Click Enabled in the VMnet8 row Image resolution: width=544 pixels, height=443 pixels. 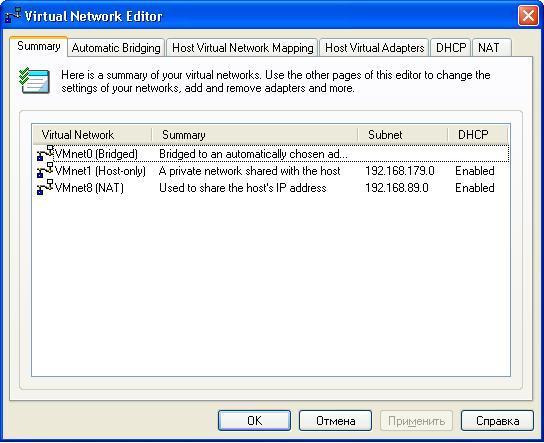pyautogui.click(x=475, y=188)
